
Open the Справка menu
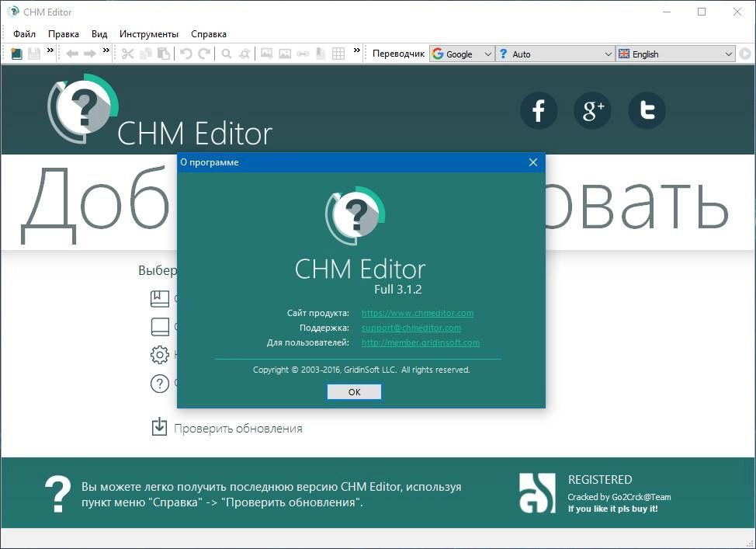click(209, 33)
